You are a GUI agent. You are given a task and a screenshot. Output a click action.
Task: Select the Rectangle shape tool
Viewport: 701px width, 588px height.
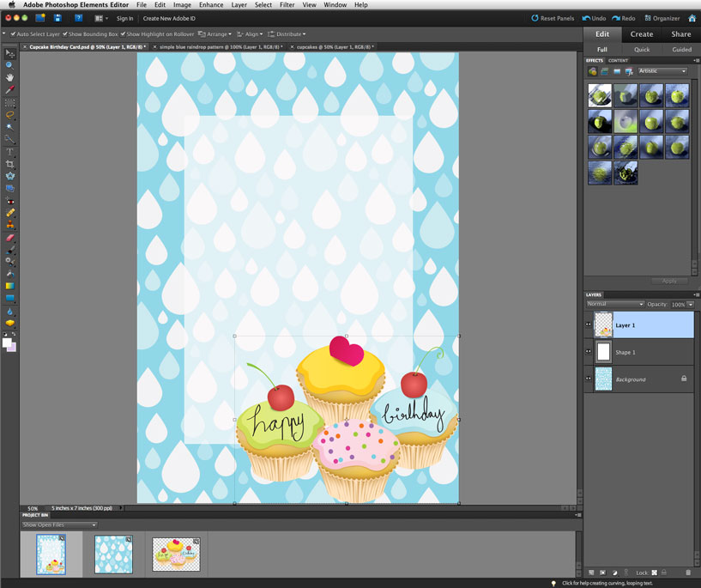(9, 297)
